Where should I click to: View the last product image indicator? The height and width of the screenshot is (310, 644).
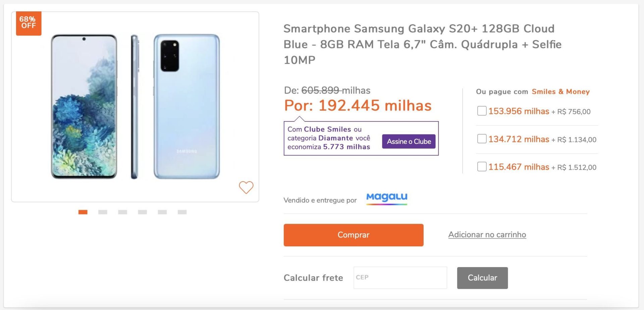coord(182,212)
